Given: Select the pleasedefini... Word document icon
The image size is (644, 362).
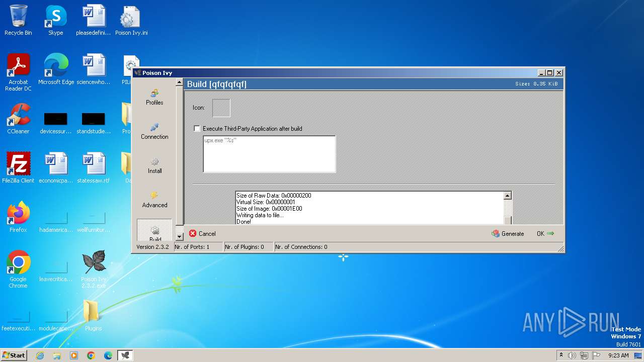Looking at the screenshot, I should pos(94,20).
